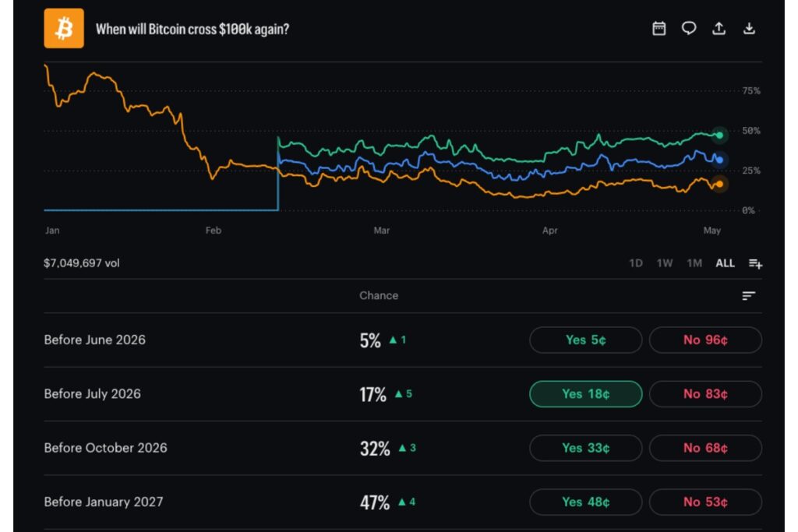
Task: Select the 'Before July 2026' row label
Action: coord(92,393)
